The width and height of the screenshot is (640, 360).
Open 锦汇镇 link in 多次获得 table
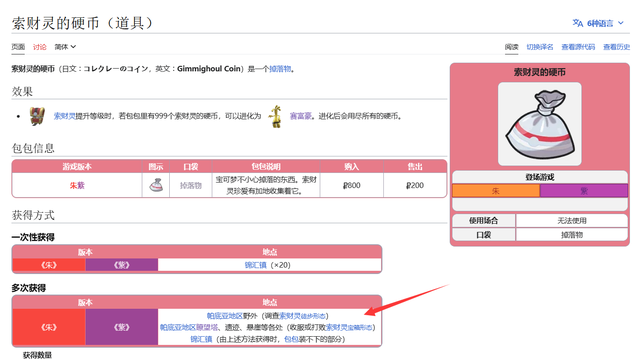click(x=201, y=339)
